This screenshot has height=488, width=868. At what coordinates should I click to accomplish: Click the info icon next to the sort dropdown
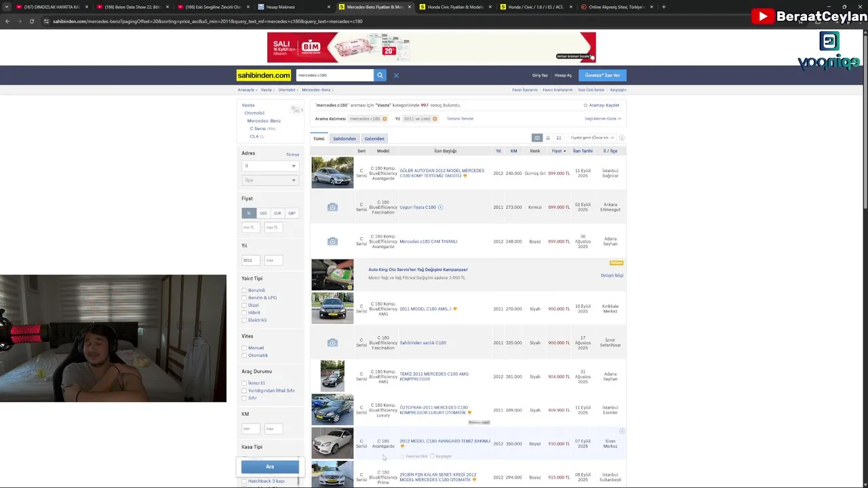[x=622, y=138]
